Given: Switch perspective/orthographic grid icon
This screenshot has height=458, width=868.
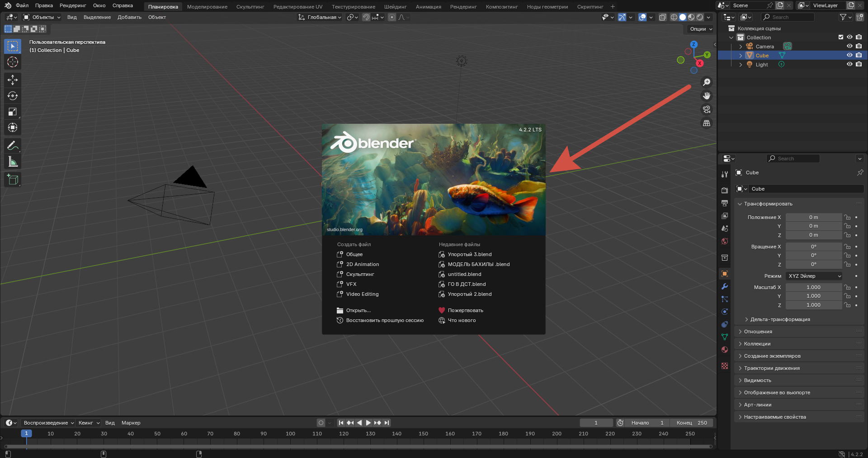Looking at the screenshot, I should coord(707,123).
